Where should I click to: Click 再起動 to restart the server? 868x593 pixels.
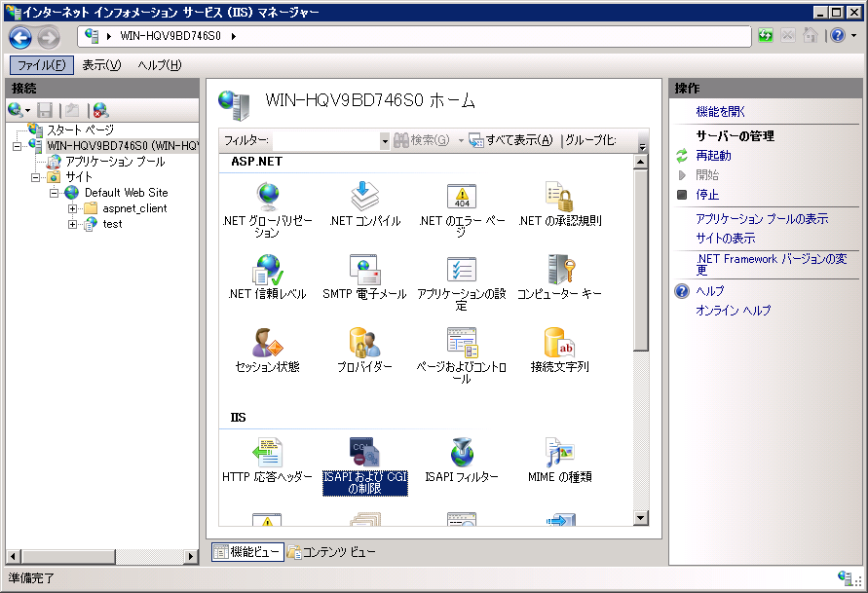click(713, 156)
